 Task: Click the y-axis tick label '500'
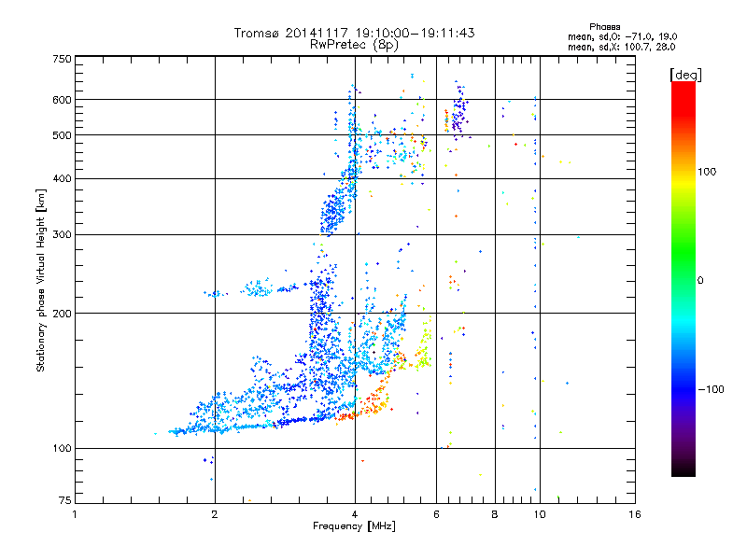(62, 135)
